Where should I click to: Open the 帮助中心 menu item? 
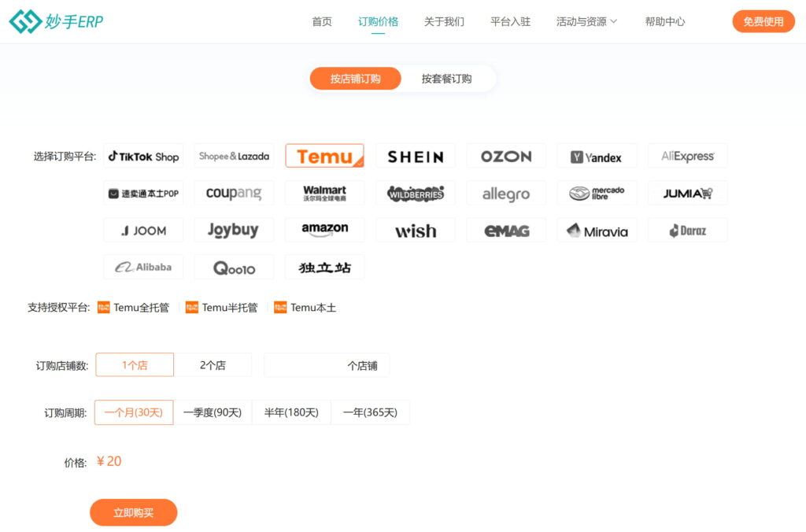[664, 21]
